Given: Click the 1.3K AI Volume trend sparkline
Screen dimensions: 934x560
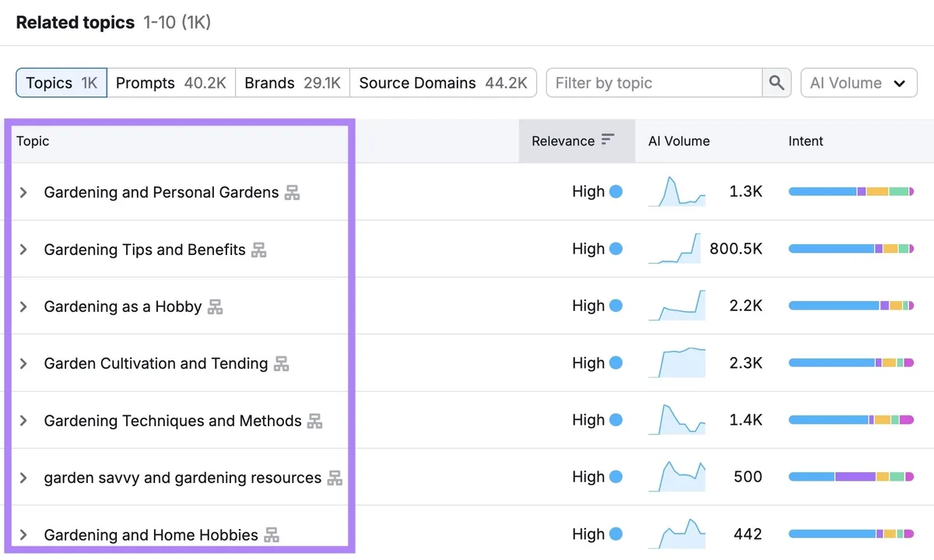Looking at the screenshot, I should click(676, 191).
